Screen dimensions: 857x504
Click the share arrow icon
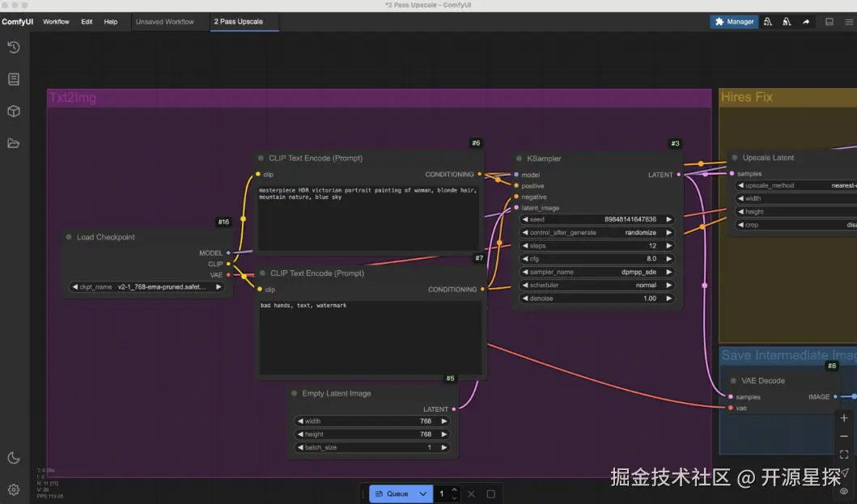click(806, 22)
